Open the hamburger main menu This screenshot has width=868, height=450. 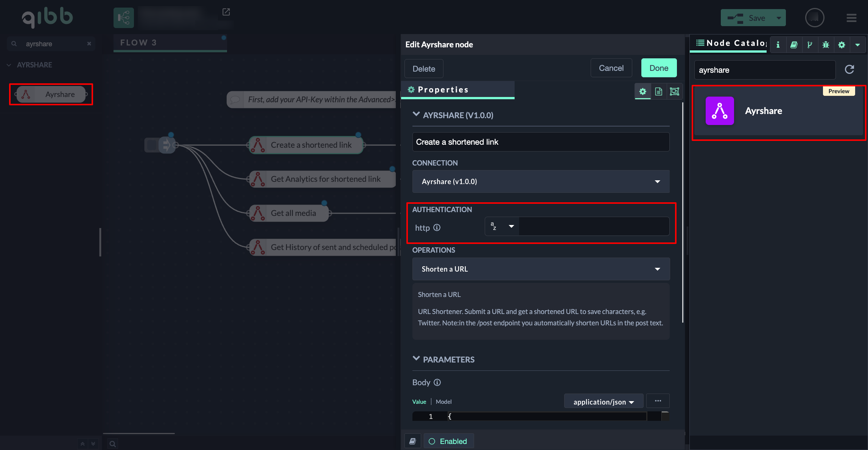point(851,18)
